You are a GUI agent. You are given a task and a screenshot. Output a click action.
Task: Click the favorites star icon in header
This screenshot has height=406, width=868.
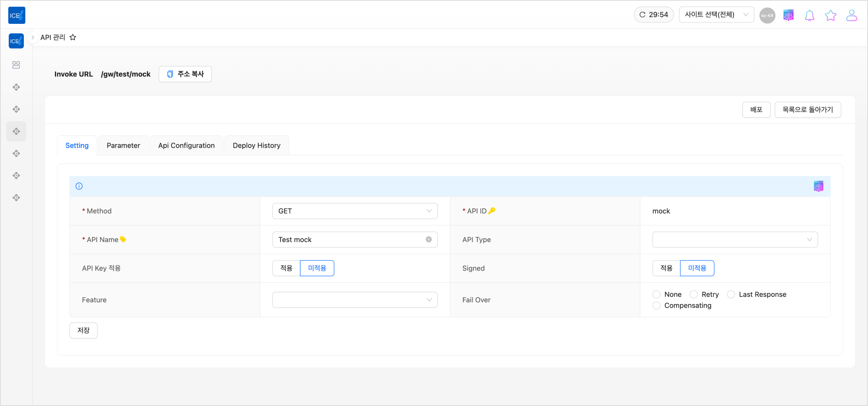830,16
